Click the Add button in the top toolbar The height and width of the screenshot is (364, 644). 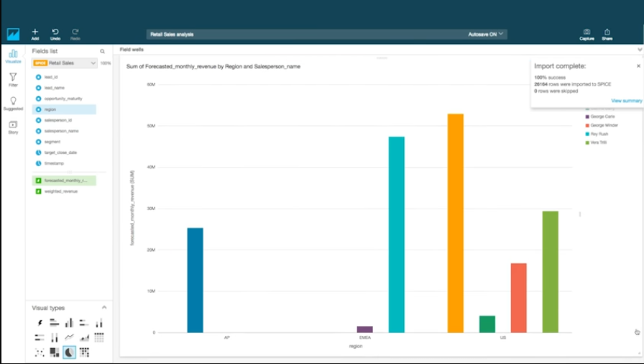tap(35, 33)
